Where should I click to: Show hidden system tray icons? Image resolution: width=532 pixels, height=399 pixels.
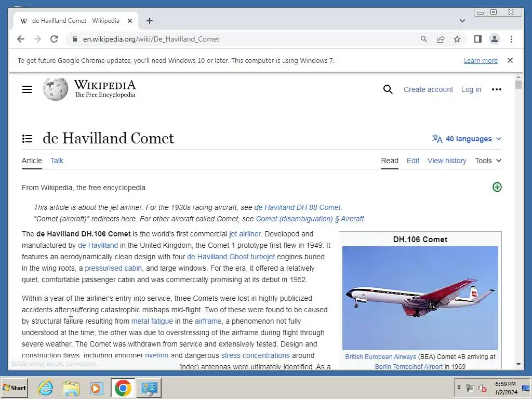coord(459,388)
